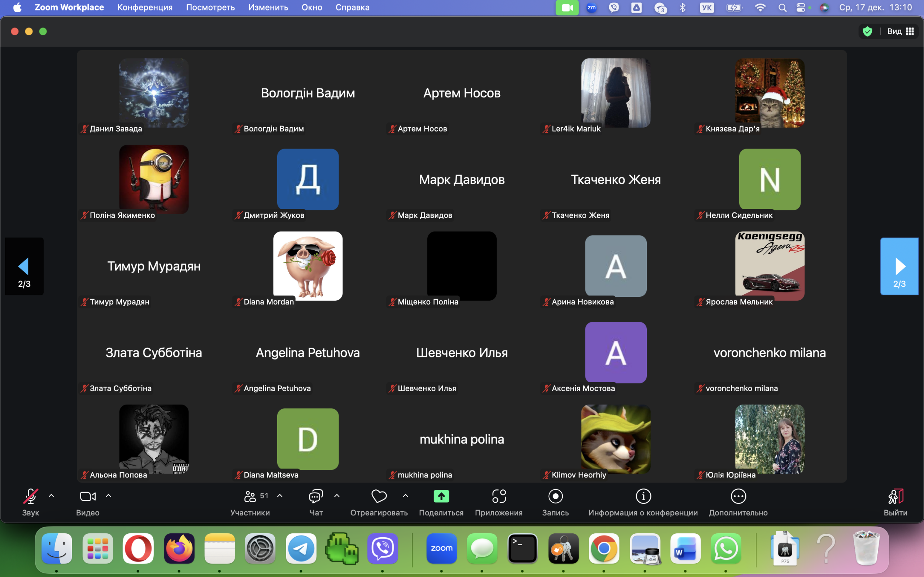Open Meeting information icon
The image size is (924, 577).
(643, 496)
